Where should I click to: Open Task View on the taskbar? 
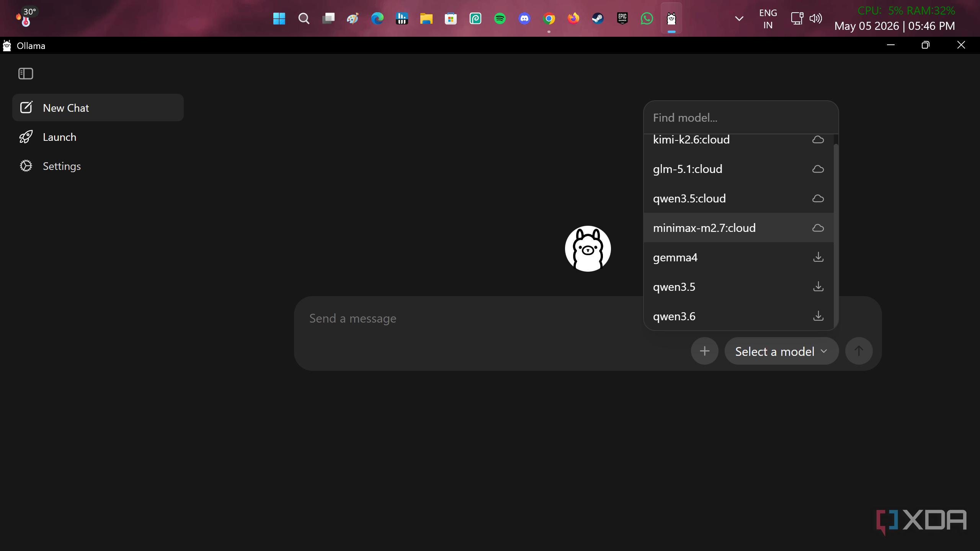(x=328, y=18)
